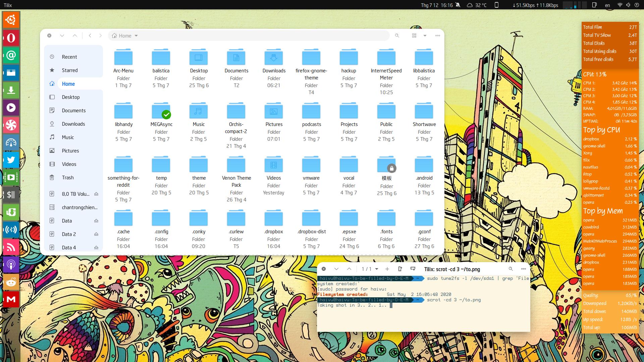Launch the Reddit app from the dock
Viewport: 644px width, 362px height.
11,282
